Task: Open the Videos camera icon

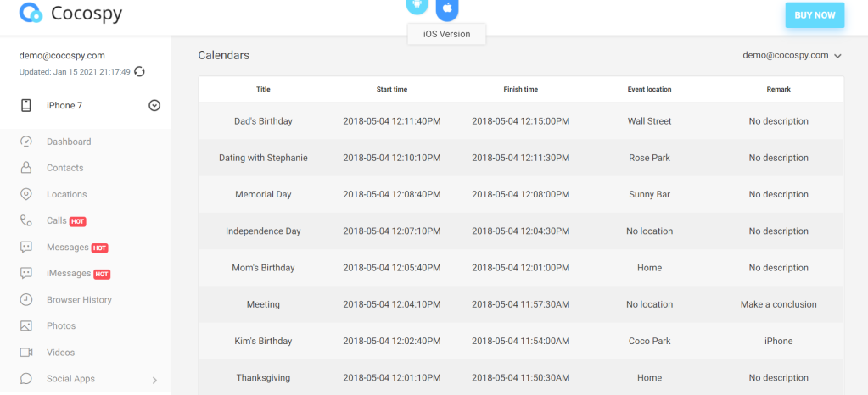Action: [26, 353]
